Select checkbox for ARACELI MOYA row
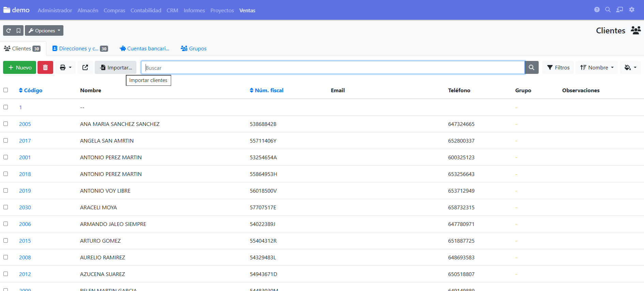 [6, 207]
